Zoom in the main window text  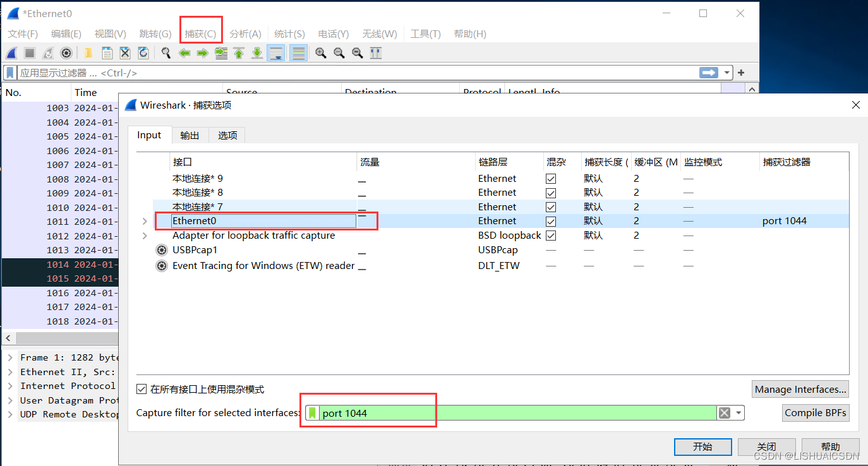pos(321,53)
